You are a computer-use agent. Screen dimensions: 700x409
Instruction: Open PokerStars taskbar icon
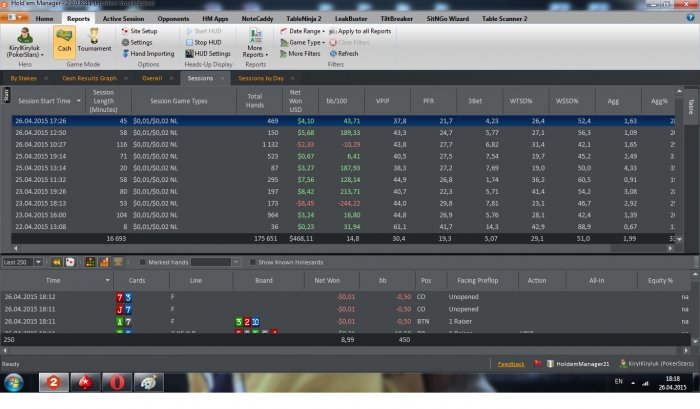(85, 383)
